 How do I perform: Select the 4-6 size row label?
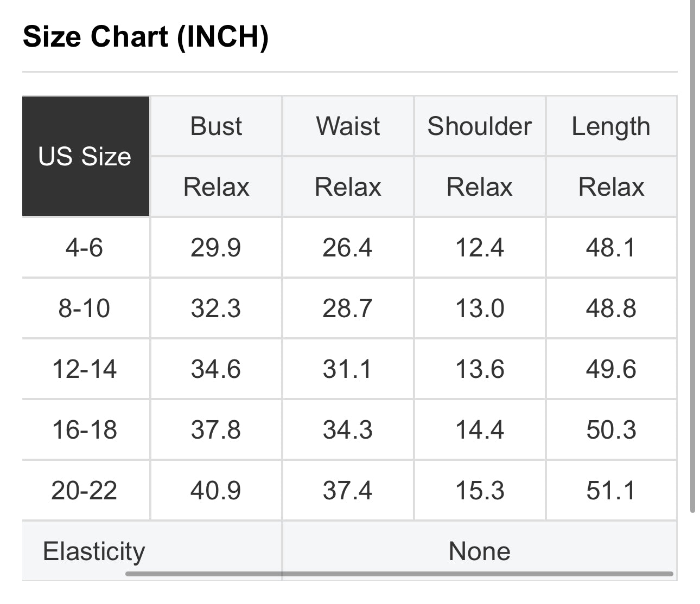pos(85,248)
